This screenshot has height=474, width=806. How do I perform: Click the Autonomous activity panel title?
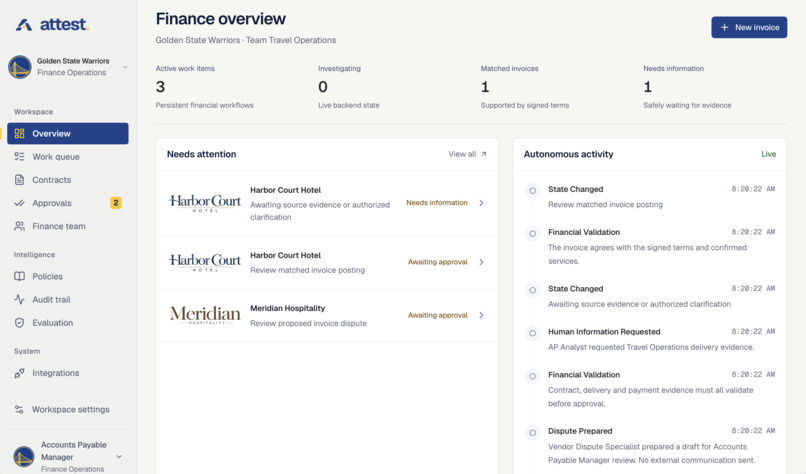pyautogui.click(x=569, y=154)
